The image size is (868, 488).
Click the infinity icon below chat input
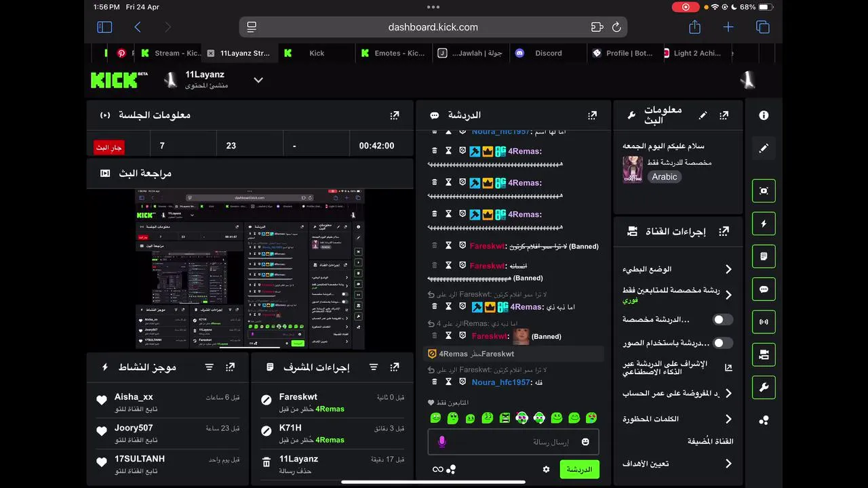tap(437, 469)
